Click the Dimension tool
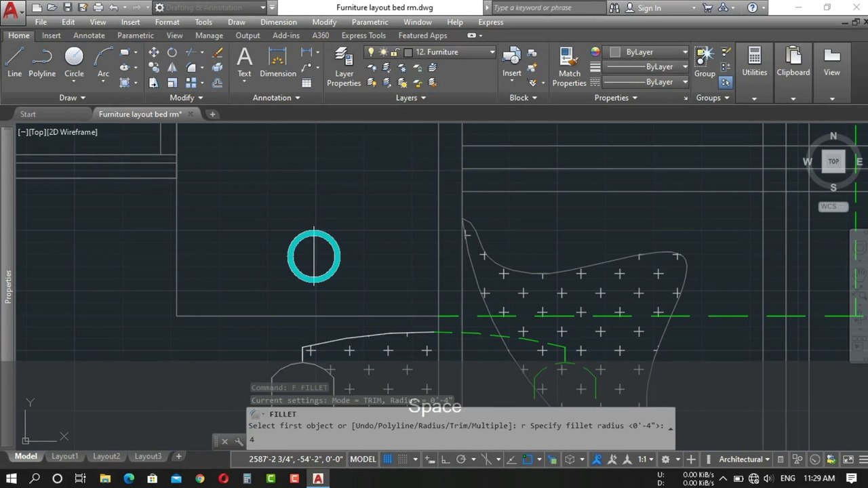 pyautogui.click(x=278, y=62)
